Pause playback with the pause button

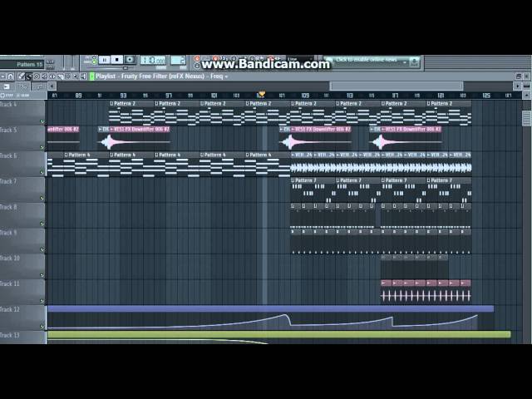tap(104, 60)
